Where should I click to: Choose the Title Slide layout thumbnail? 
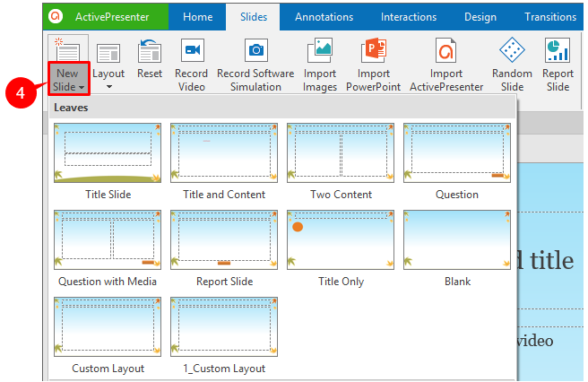(108, 152)
